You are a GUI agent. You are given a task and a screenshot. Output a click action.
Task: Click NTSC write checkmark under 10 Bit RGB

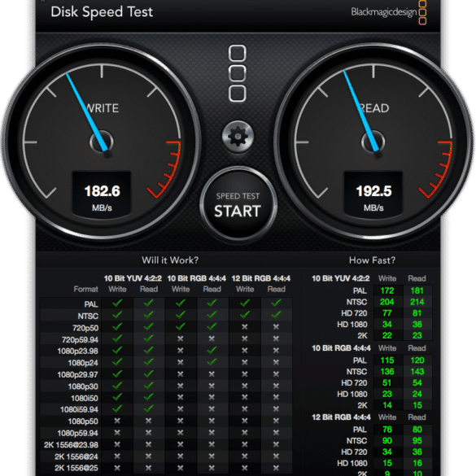[x=181, y=315]
